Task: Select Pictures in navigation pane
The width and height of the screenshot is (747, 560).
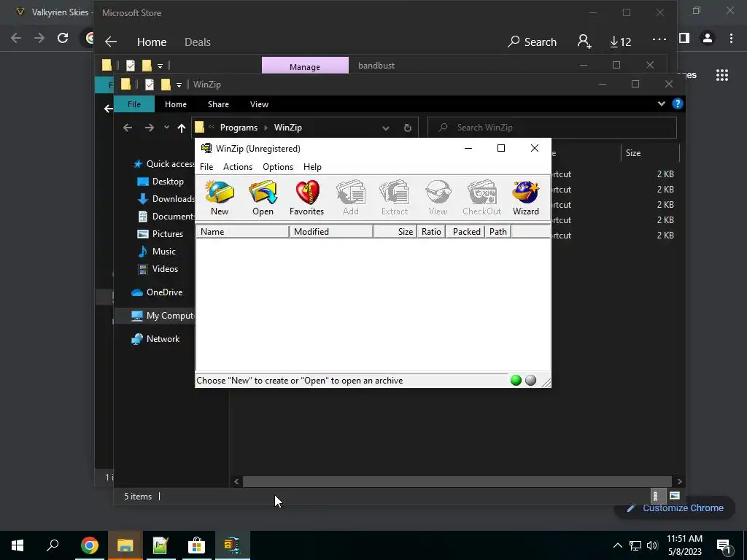Action: pos(160,234)
